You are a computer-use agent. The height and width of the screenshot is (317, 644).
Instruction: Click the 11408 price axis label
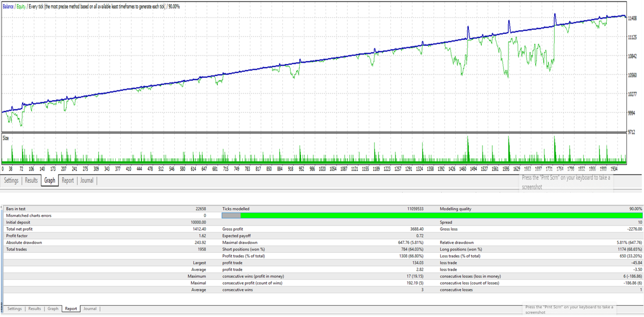tap(633, 18)
